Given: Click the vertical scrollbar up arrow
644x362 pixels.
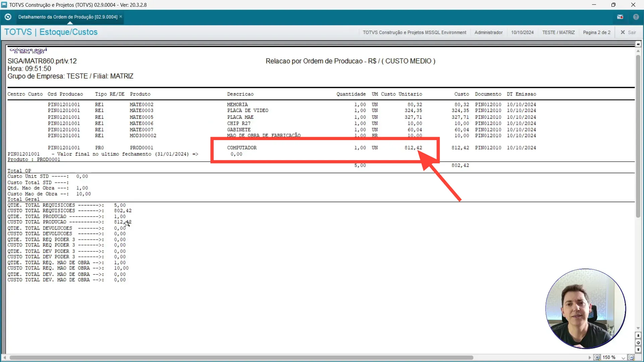Looking at the screenshot, I should point(638,51).
